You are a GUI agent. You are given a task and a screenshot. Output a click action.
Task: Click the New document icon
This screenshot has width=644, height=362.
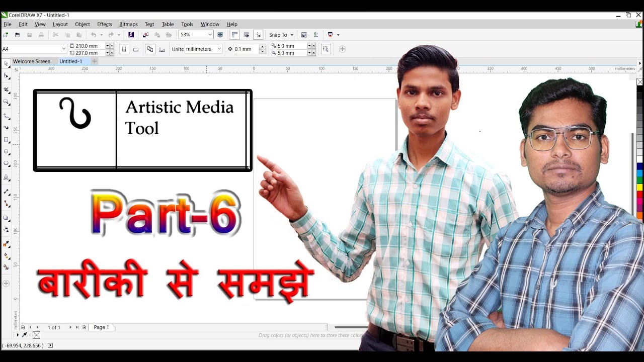tap(6, 35)
